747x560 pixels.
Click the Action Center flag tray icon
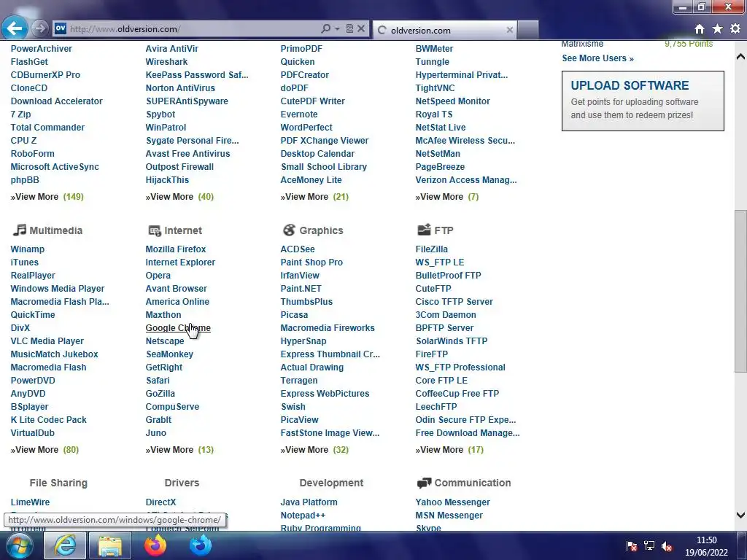pos(632,546)
